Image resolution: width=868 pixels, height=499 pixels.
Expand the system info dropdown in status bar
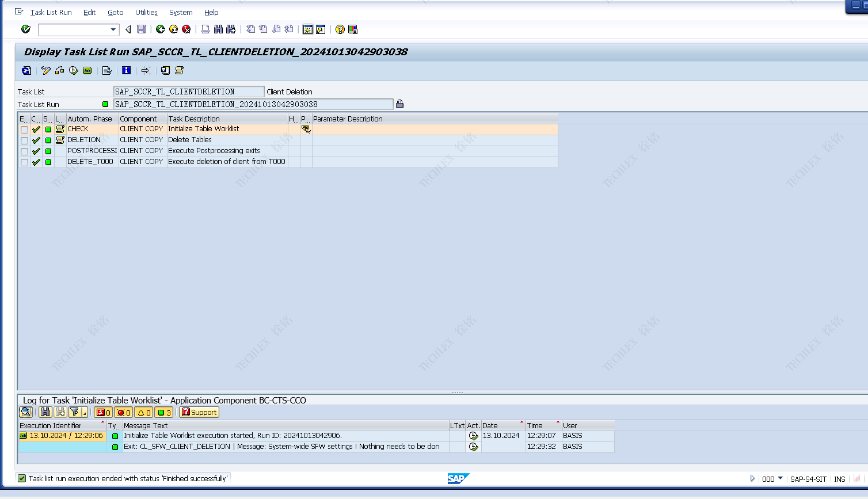click(x=781, y=478)
